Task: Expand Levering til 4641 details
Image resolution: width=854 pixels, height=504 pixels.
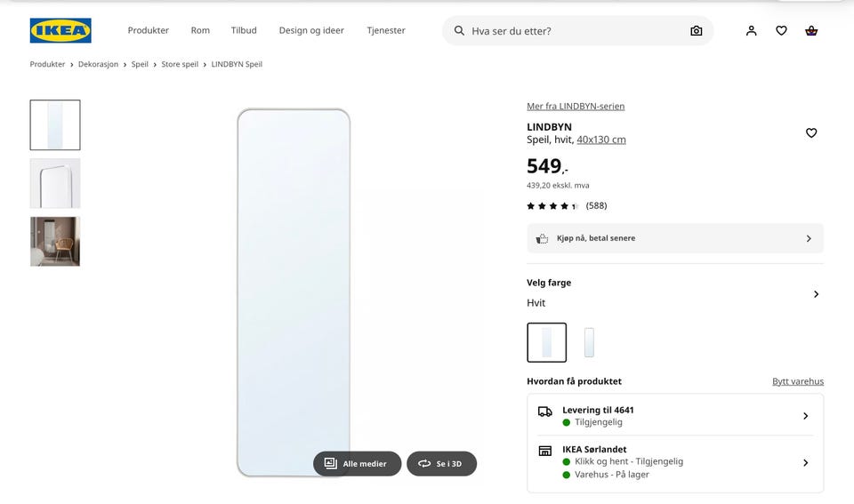Action: 675,416
